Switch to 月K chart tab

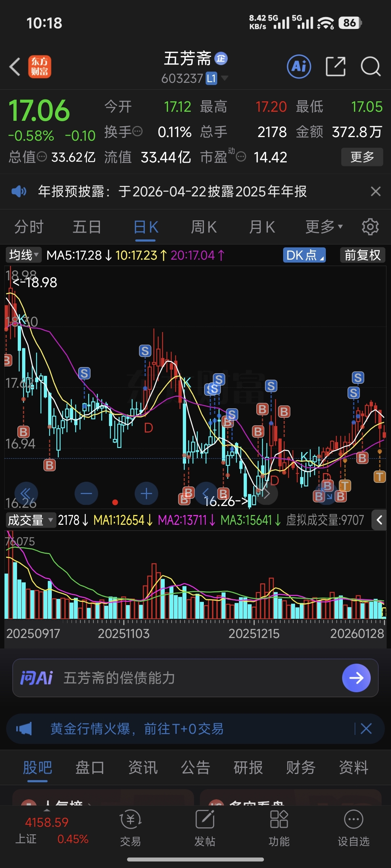coord(262,227)
